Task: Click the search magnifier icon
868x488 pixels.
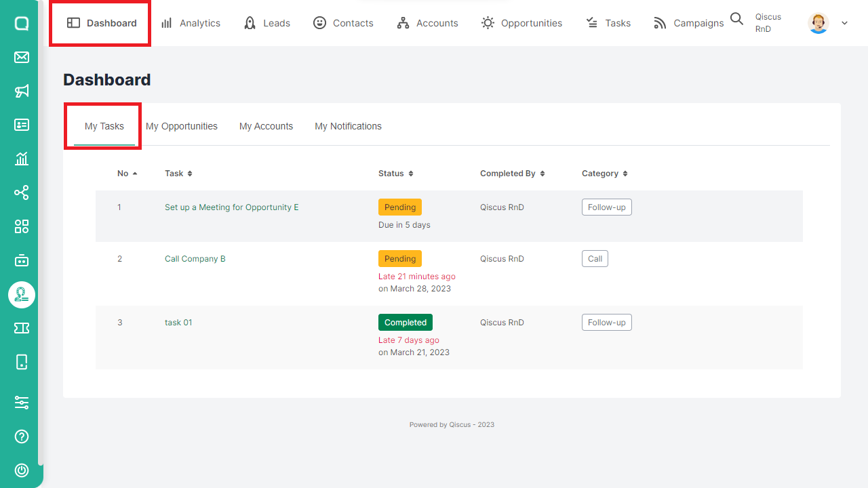Action: click(736, 20)
